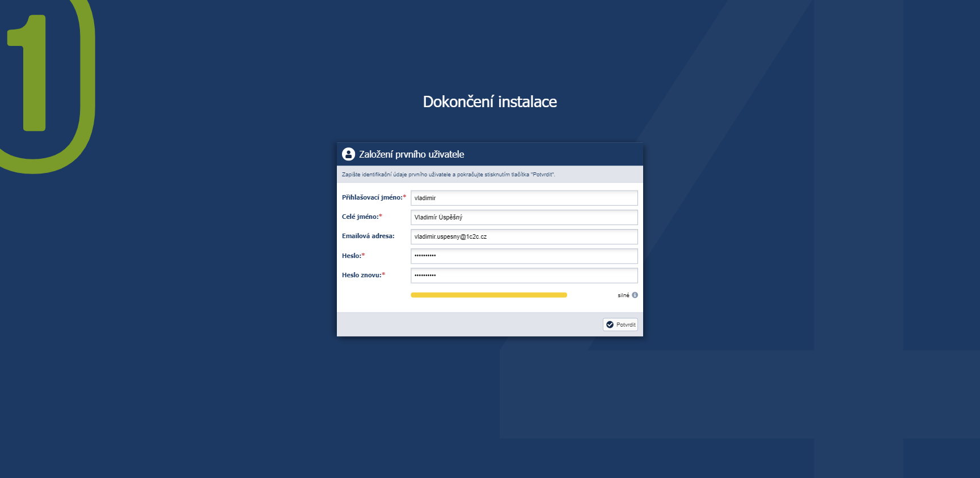Image resolution: width=980 pixels, height=478 pixels.
Task: Click the user avatar icon in dialog header
Action: 348,154
